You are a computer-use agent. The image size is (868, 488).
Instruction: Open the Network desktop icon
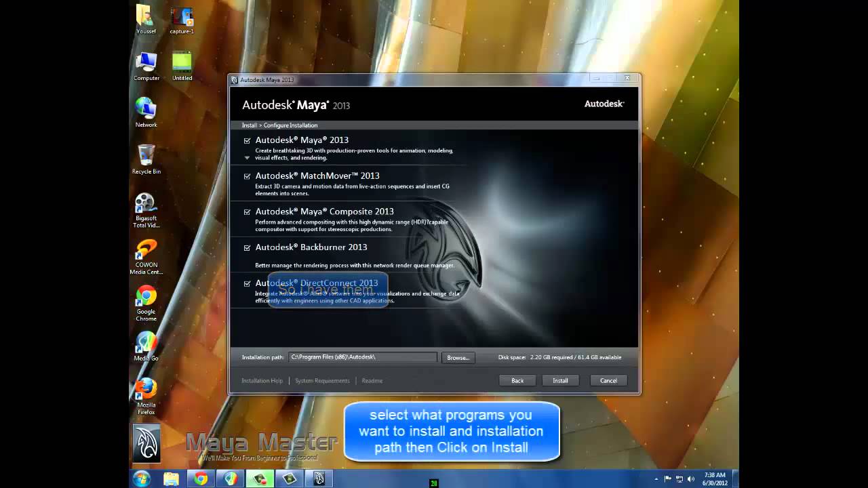[146, 113]
